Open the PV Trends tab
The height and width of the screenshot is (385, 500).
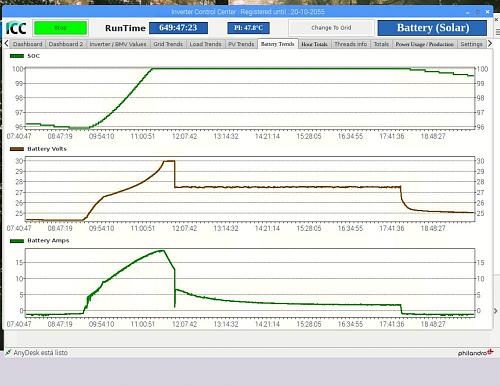[241, 44]
